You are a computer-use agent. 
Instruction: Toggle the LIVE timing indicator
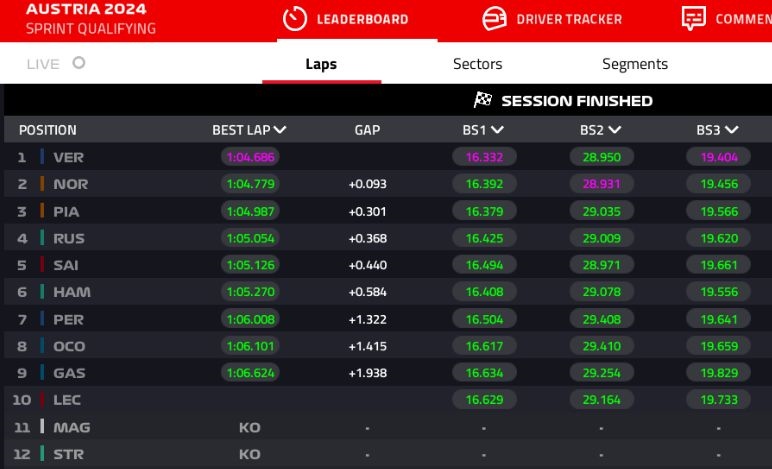[x=79, y=63]
